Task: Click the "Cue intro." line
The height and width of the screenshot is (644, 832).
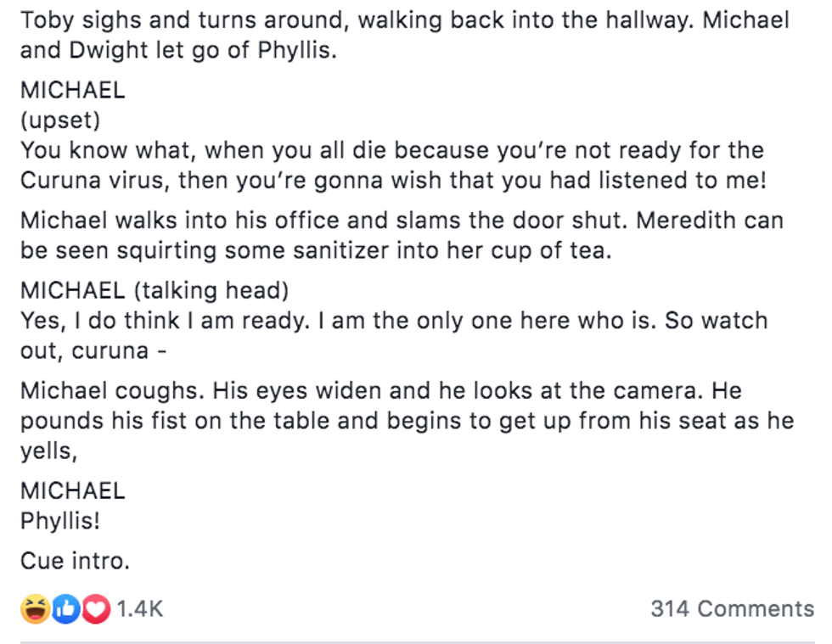Action: (x=75, y=561)
